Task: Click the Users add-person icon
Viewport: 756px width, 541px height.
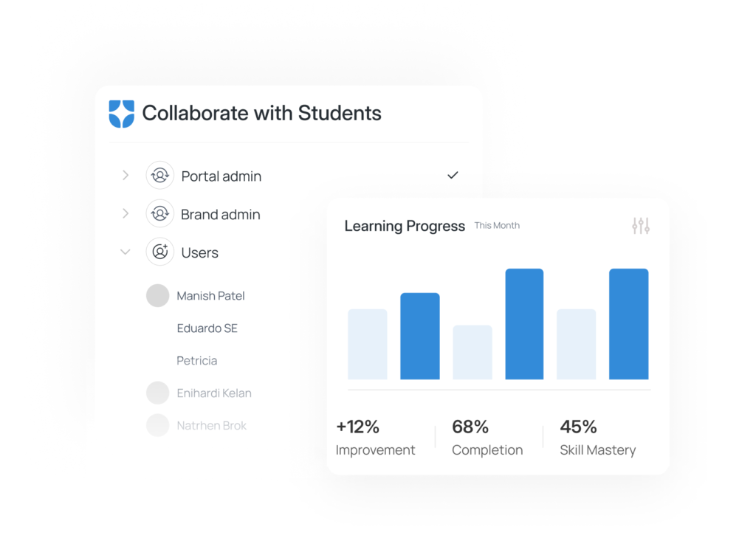Action: click(159, 252)
